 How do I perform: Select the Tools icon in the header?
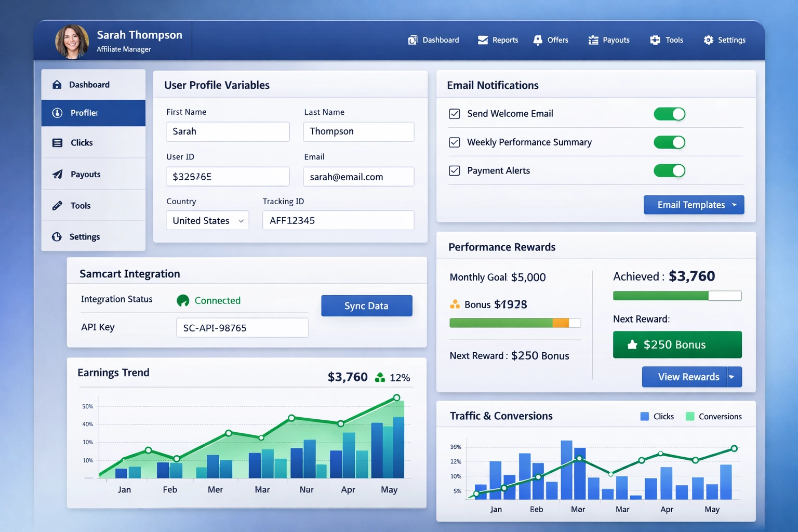(654, 39)
